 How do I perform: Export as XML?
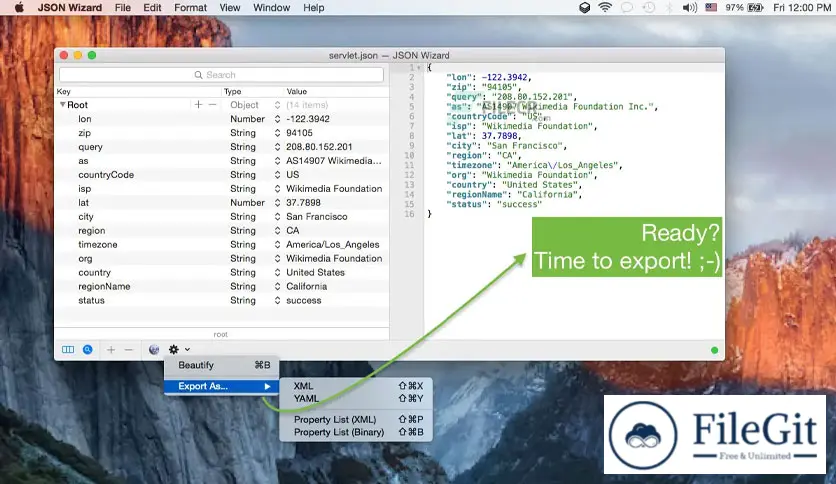[x=356, y=386]
